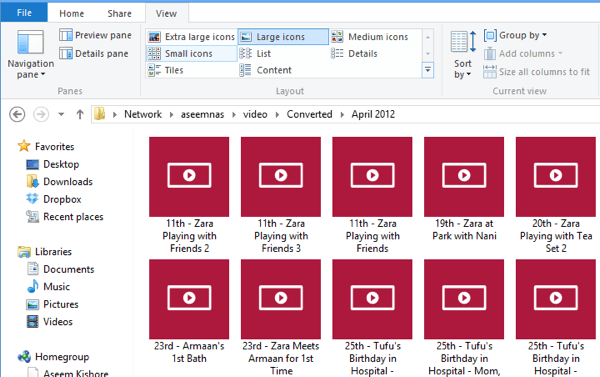Select video 20th - Zara Playing with Tea Set 2
The image size is (600, 377).
[x=556, y=196]
